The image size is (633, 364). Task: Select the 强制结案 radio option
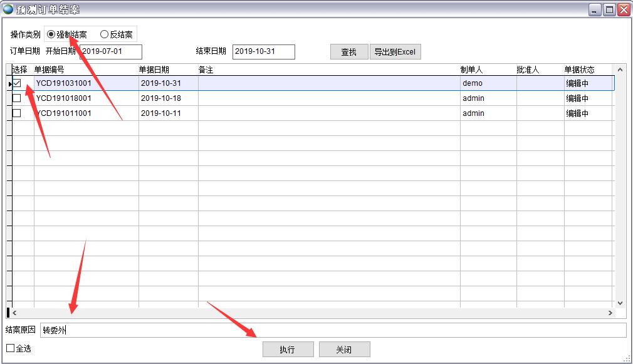click(51, 34)
